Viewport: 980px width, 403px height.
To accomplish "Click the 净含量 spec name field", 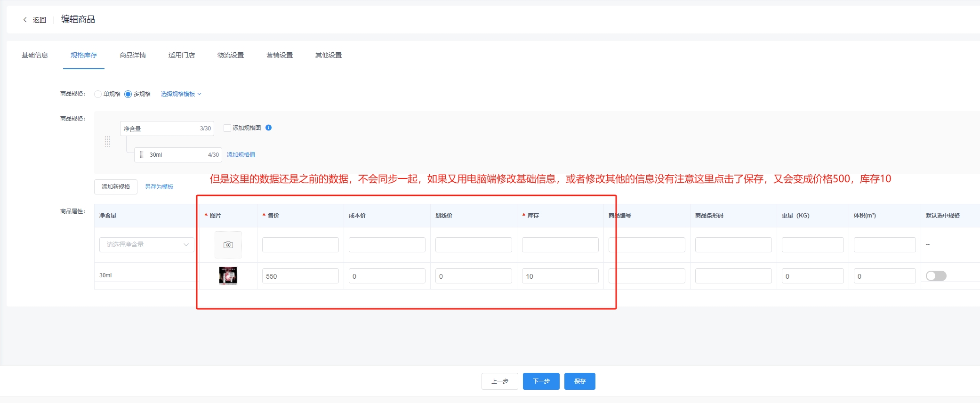I will 167,129.
